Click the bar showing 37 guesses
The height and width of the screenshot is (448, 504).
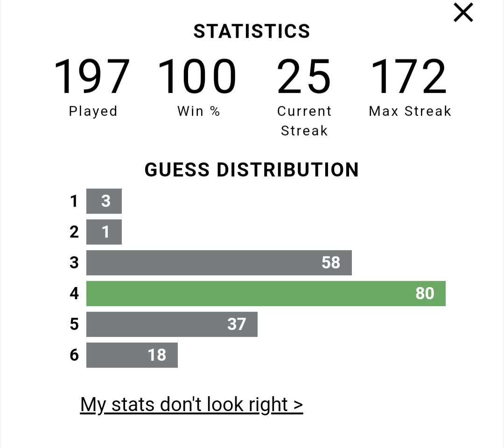pos(172,324)
